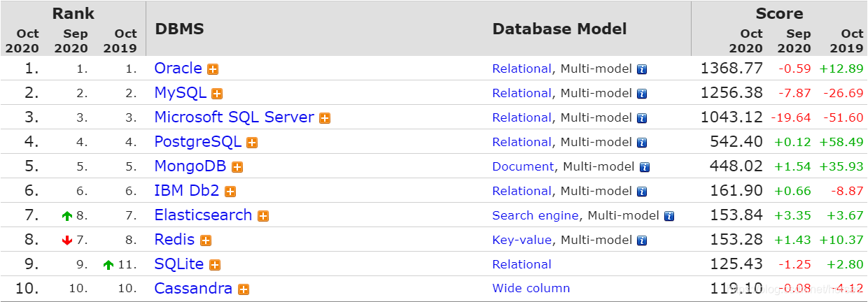Click the green up arrow in Elasticsearch's row

pos(67,217)
